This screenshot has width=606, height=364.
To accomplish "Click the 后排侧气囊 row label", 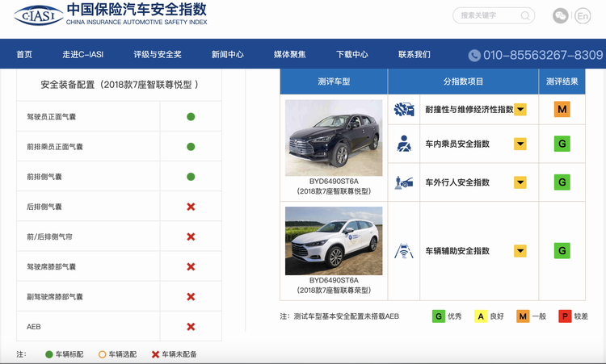I will tap(44, 207).
